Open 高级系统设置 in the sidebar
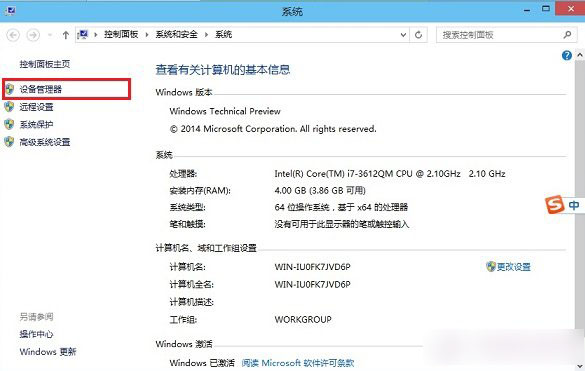 pyautogui.click(x=45, y=142)
